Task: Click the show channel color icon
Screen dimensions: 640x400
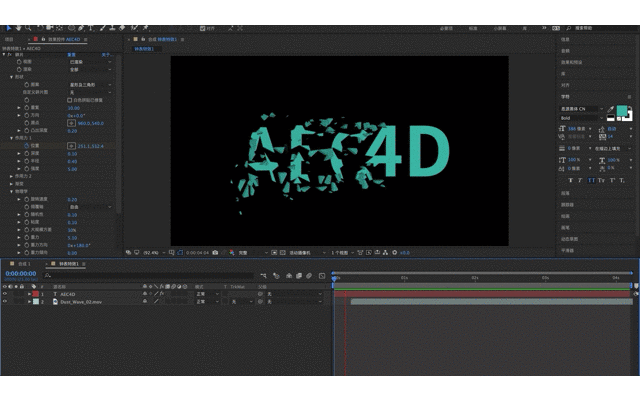Action: (x=231, y=253)
